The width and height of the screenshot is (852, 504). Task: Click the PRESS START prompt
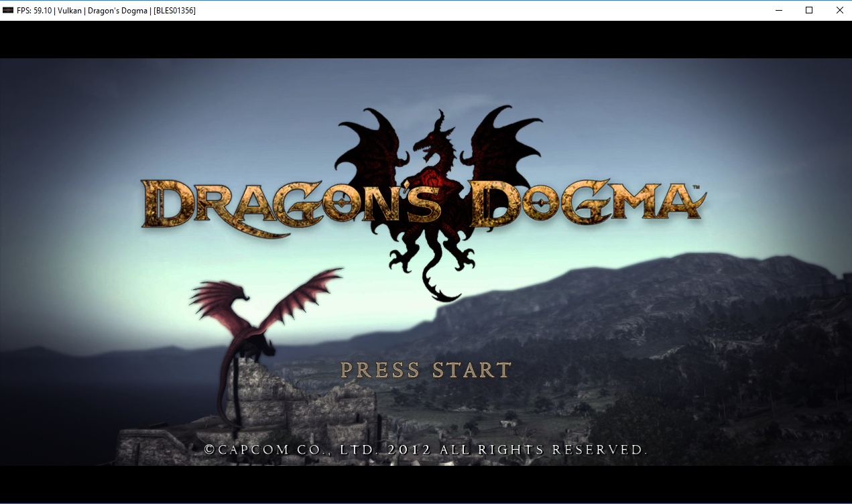[426, 370]
